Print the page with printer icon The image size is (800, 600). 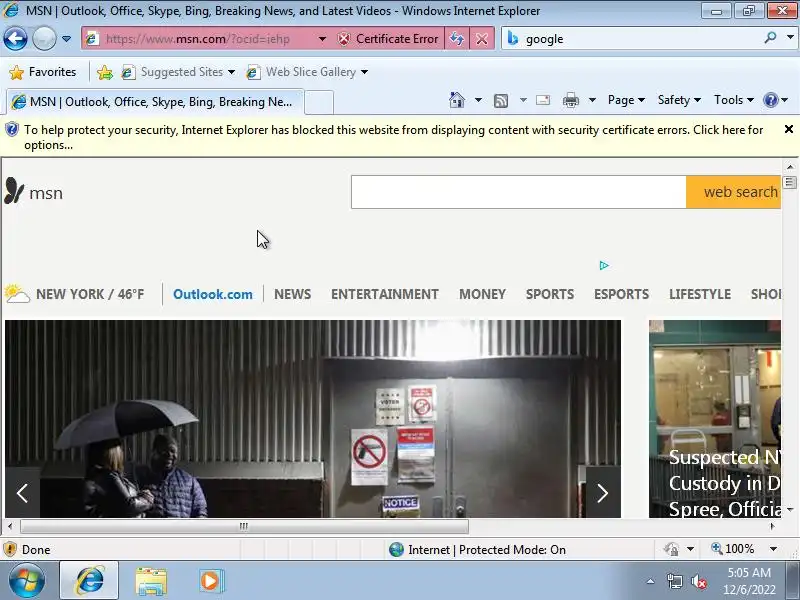tap(570, 100)
